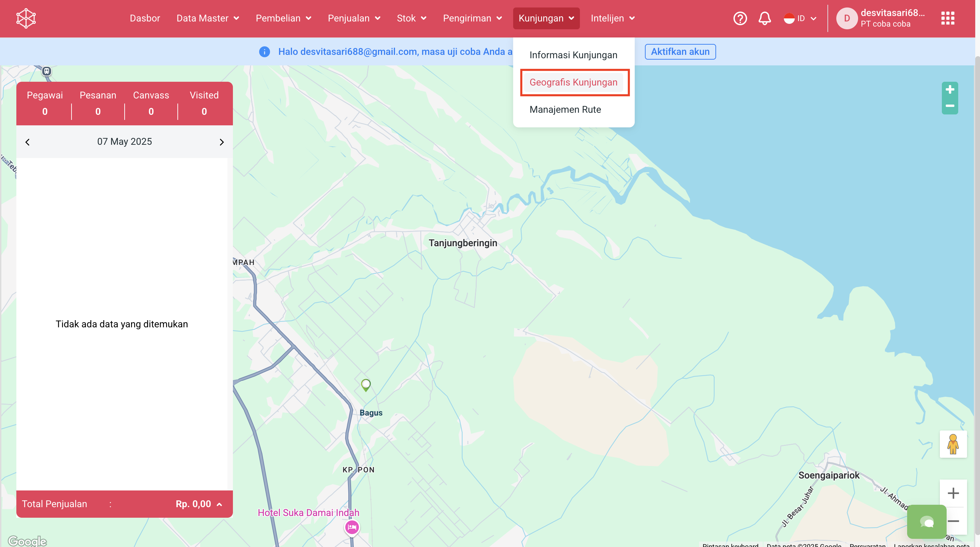The image size is (980, 547).
Task: Select Informasi Kunjungan menu item
Action: click(573, 55)
